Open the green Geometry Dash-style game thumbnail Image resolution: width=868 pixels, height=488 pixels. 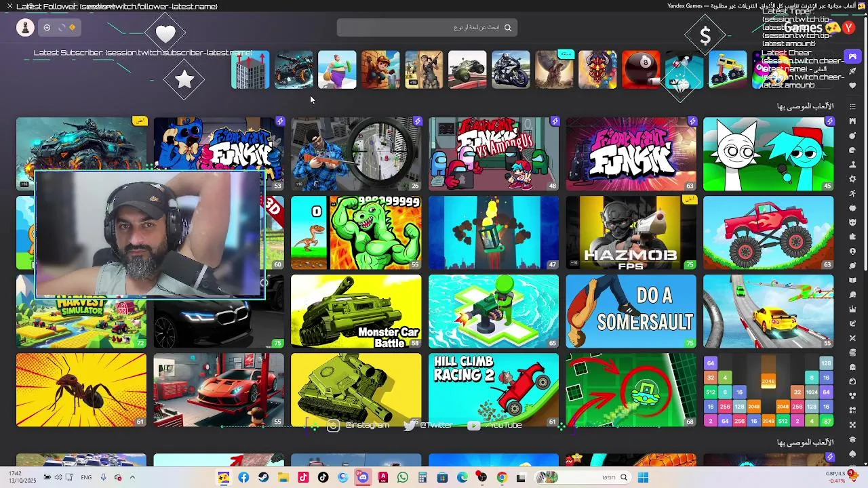click(x=631, y=390)
